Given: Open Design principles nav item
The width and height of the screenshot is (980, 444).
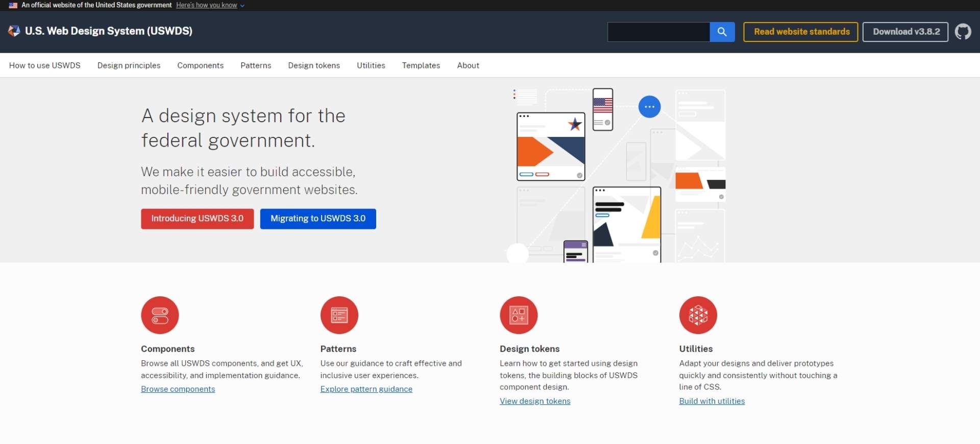Looking at the screenshot, I should (129, 65).
